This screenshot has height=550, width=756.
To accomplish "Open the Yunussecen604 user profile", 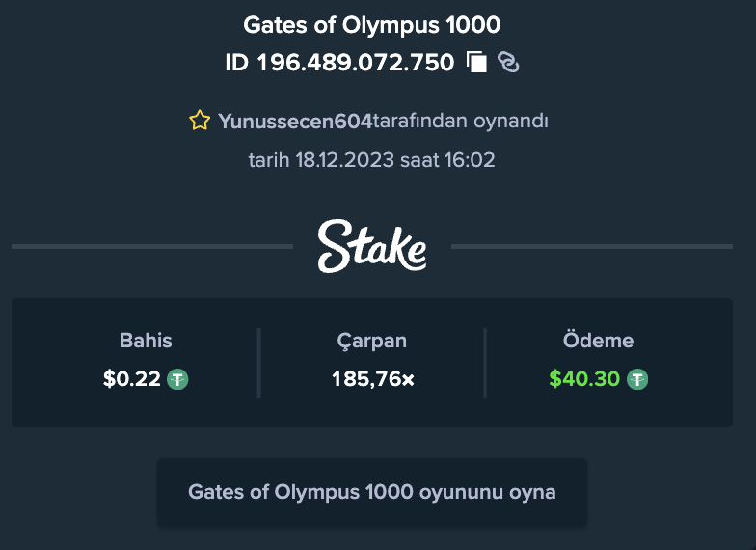I will (x=295, y=122).
